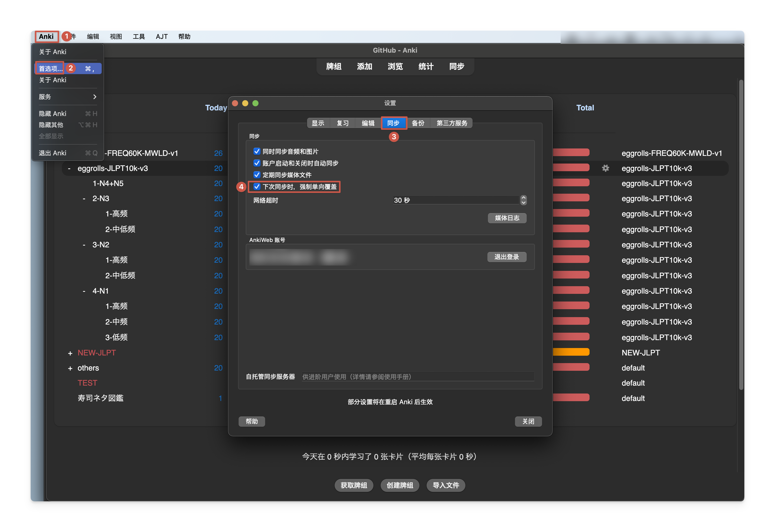The height and width of the screenshot is (532, 775).
Task: Collapse the 2-N3 subdeck
Action: pos(84,199)
